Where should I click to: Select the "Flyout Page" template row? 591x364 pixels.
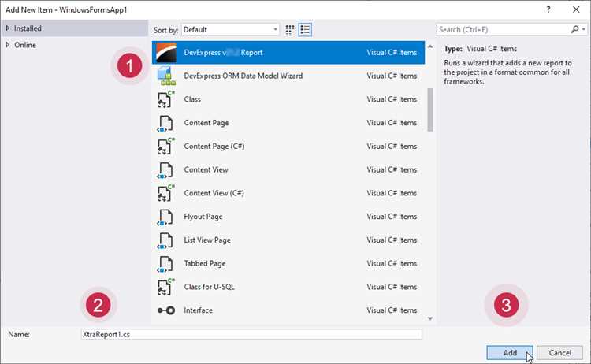pos(288,217)
